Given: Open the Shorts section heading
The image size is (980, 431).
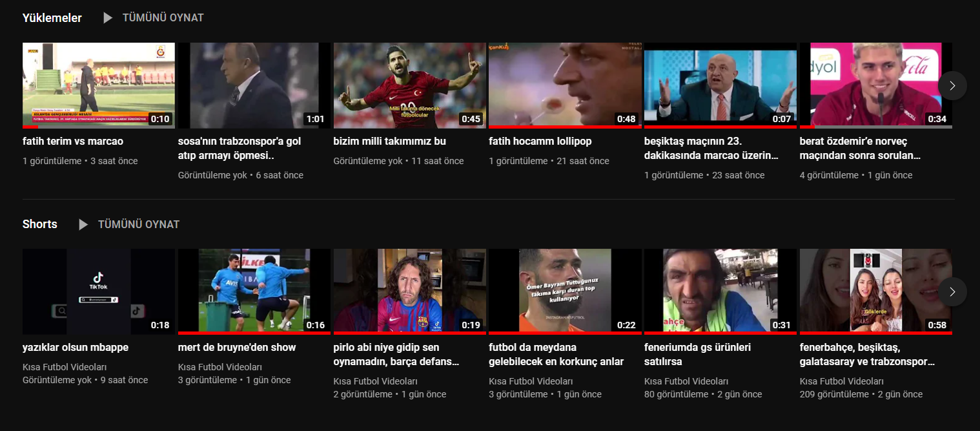Looking at the screenshot, I should tap(40, 224).
